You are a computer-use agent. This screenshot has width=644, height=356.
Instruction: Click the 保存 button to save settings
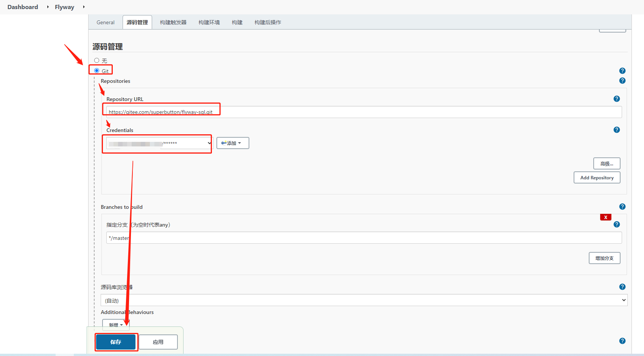coord(116,342)
